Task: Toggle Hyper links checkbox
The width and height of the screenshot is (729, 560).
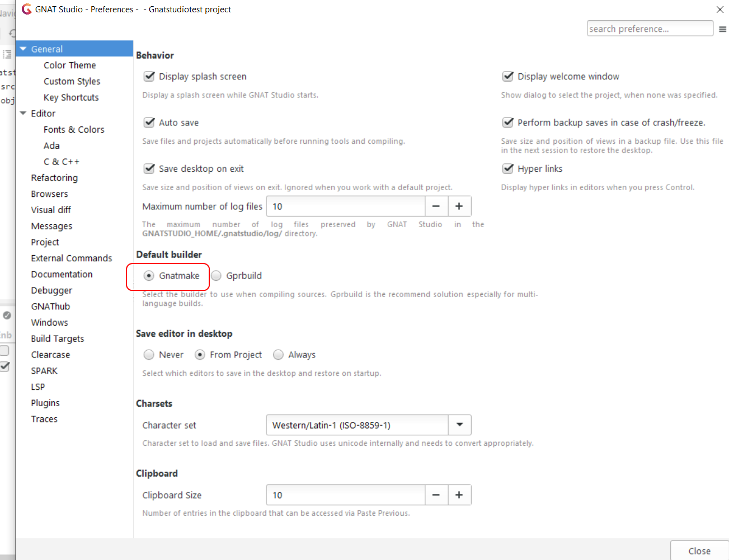Action: [x=508, y=168]
